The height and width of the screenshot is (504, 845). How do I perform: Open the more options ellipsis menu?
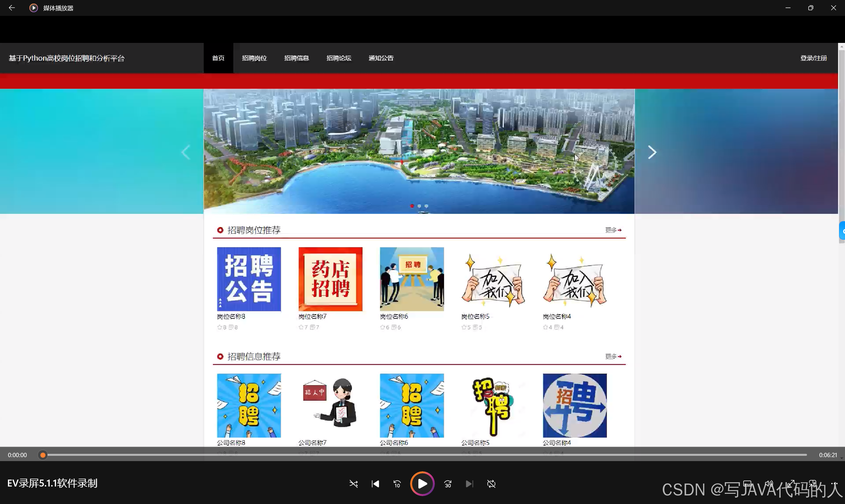coord(834,483)
